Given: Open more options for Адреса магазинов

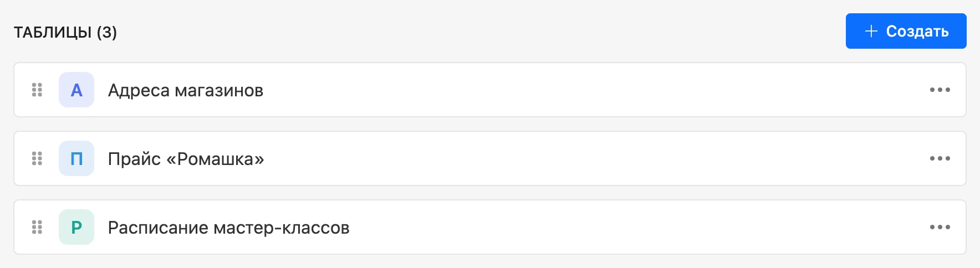Looking at the screenshot, I should point(940,90).
